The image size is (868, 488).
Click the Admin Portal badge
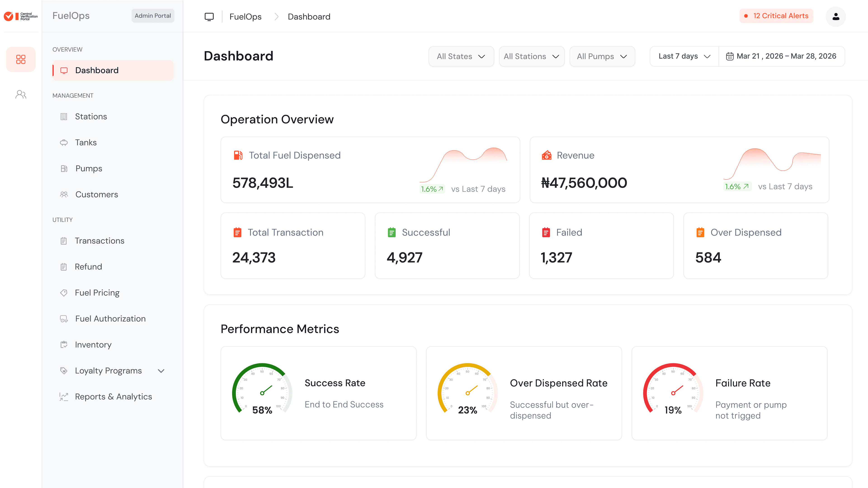pos(153,16)
